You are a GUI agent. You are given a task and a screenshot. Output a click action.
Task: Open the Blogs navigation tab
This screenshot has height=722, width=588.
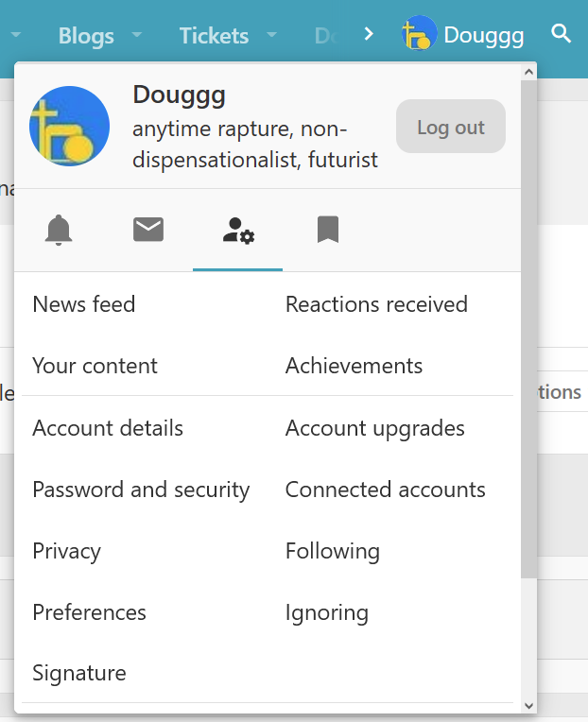[86, 36]
